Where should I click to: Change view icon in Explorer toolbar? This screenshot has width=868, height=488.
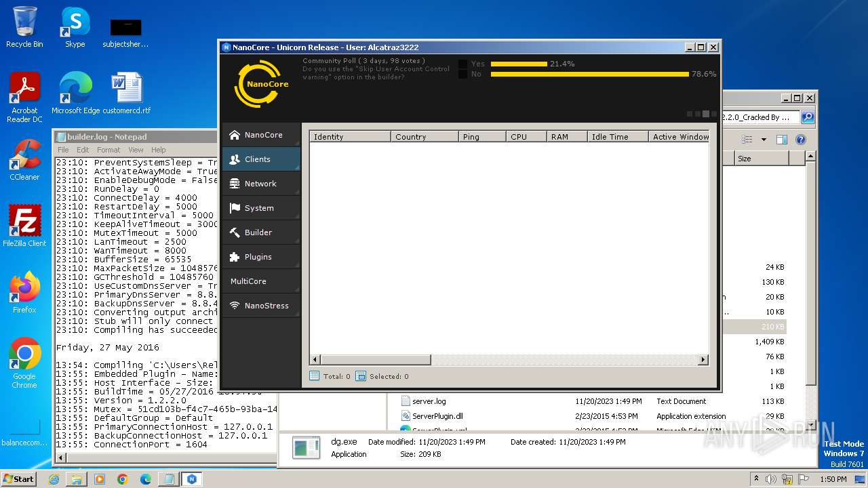[x=747, y=140]
